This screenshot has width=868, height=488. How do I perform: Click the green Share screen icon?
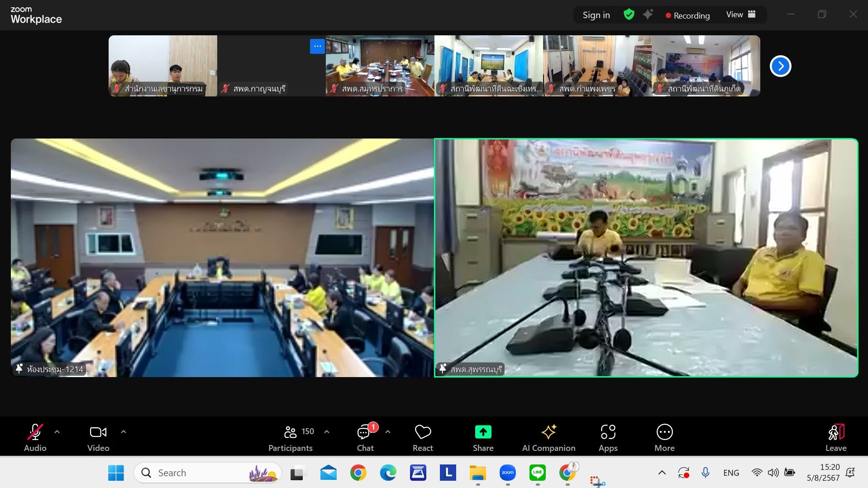point(483,432)
